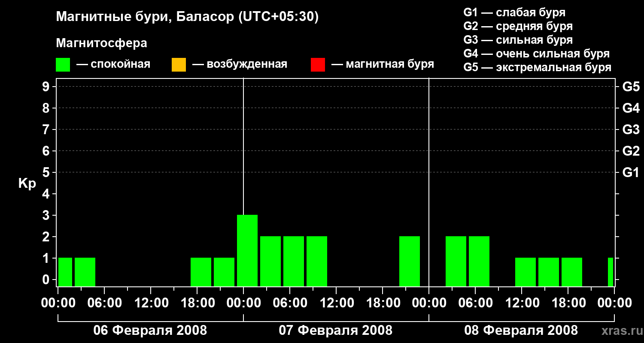Click the '07 Февраля 2008' date label
Viewport: 644px width, 343px height.
(x=336, y=331)
